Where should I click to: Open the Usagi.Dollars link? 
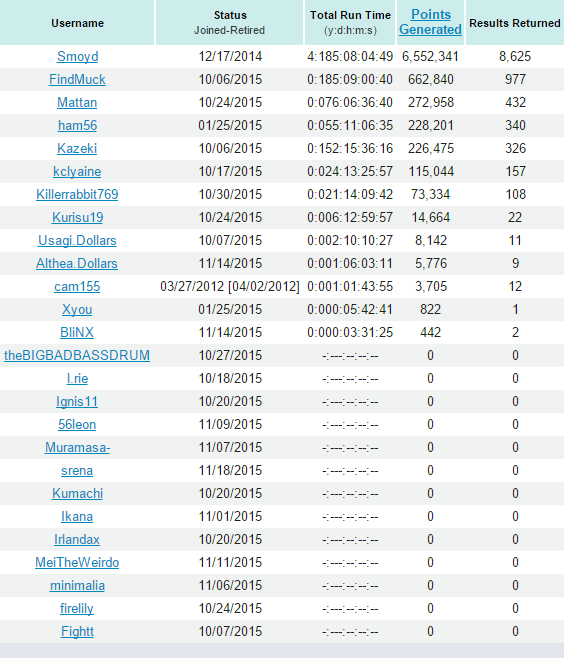tap(77, 240)
